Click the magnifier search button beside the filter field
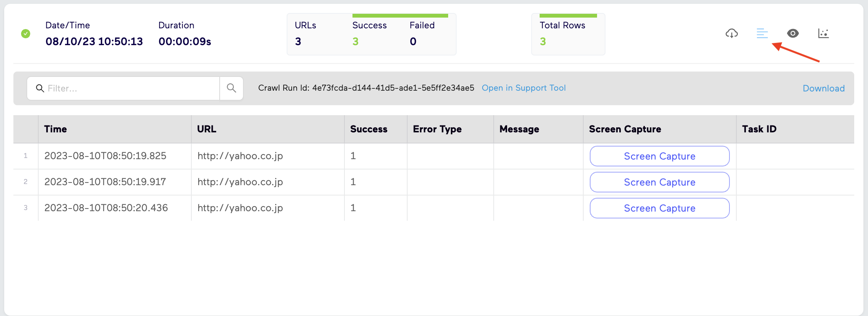Screen dimensions: 868x316 pos(231,88)
